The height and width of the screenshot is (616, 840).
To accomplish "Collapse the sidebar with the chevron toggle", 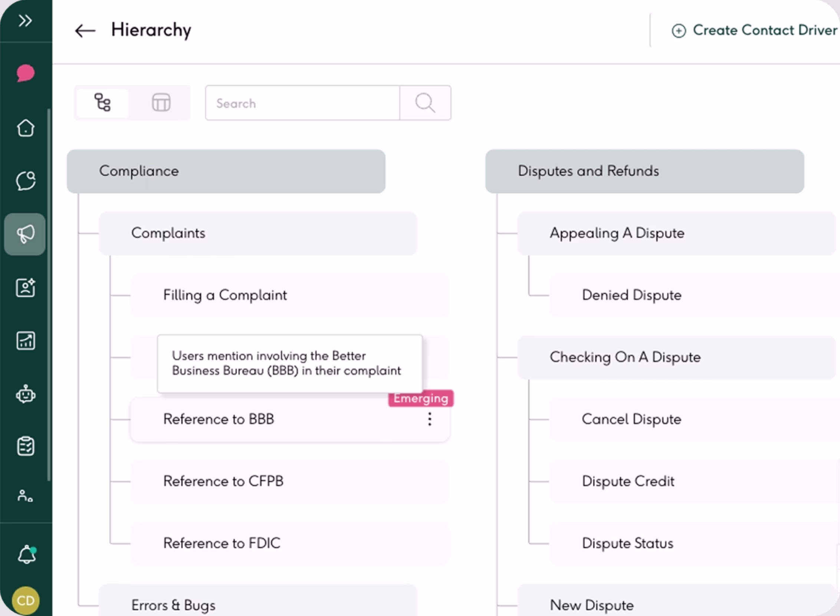I will [x=25, y=21].
